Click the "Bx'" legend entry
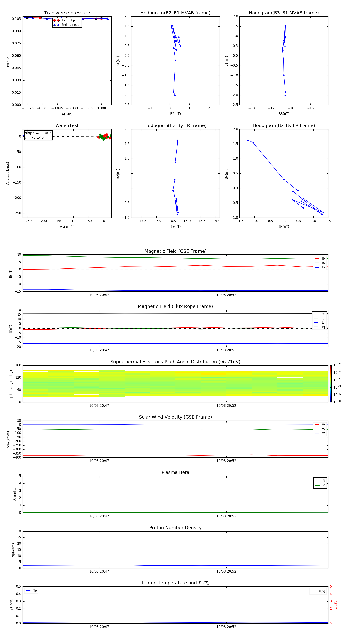The width and height of the screenshot is (351, 644). [320, 314]
